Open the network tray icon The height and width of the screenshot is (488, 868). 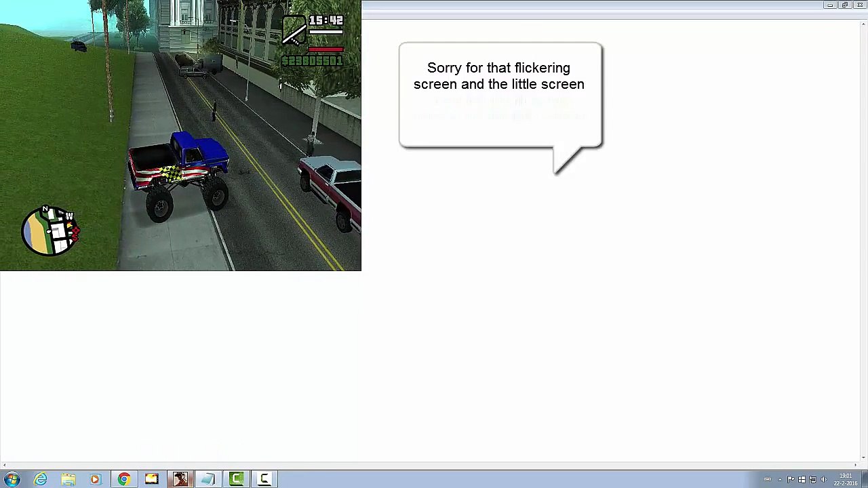(x=812, y=479)
